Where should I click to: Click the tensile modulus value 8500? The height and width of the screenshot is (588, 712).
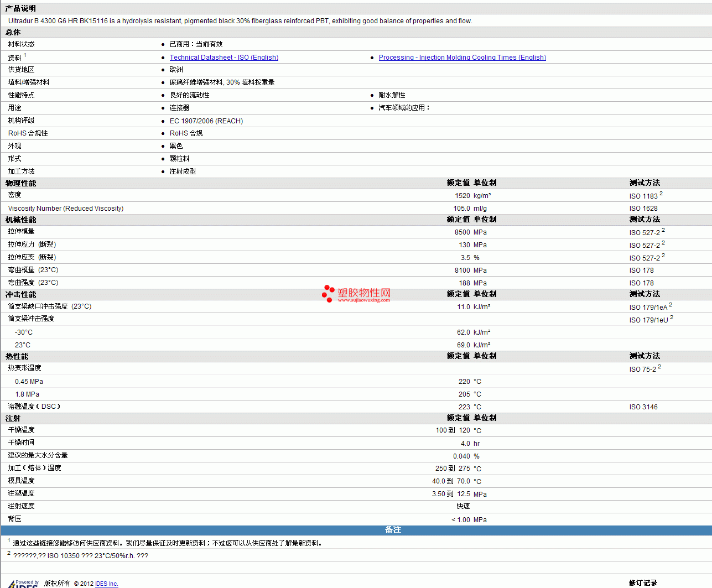[462, 232]
